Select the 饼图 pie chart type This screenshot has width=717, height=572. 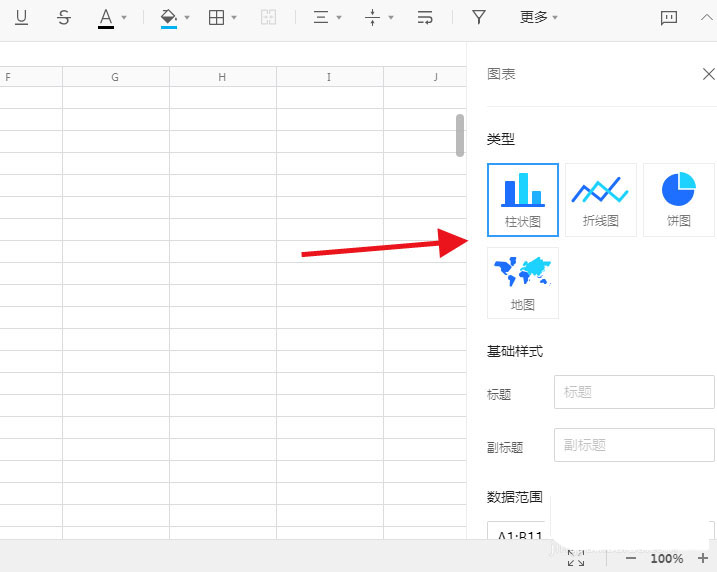(678, 200)
